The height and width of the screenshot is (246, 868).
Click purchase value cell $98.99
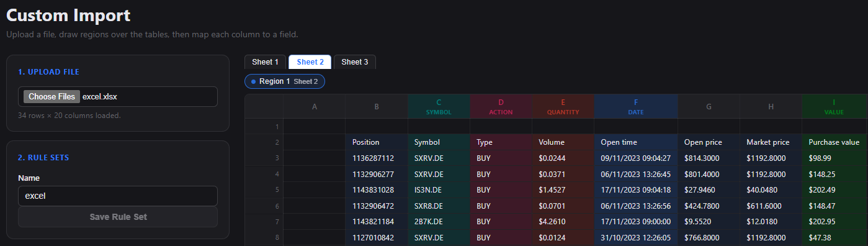[834, 158]
